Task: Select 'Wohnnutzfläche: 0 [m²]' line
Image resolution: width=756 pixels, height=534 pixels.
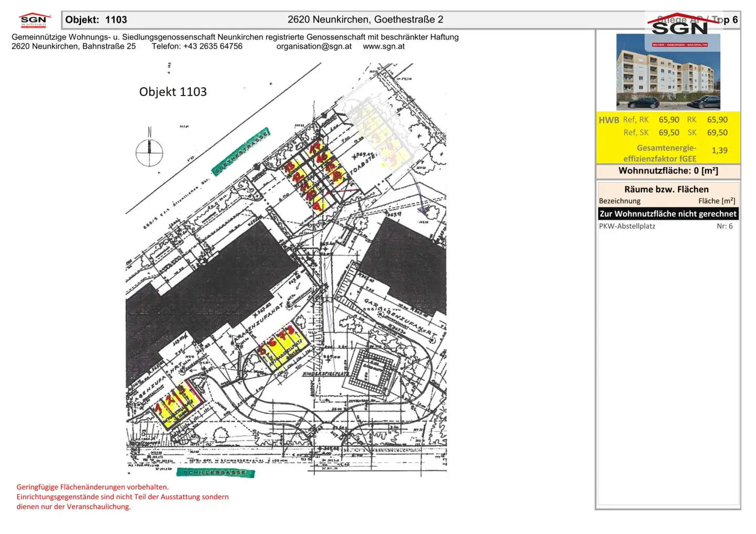Action: [668, 170]
